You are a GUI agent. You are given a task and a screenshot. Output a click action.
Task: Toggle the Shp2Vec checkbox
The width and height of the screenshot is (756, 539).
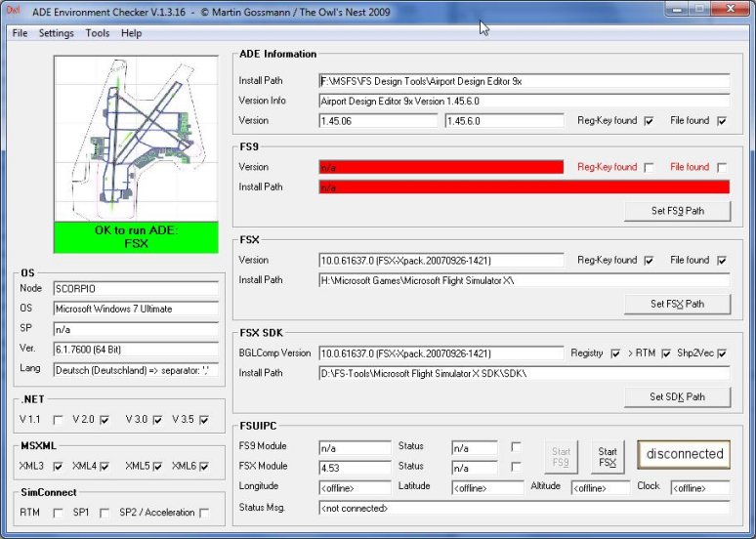tap(722, 353)
